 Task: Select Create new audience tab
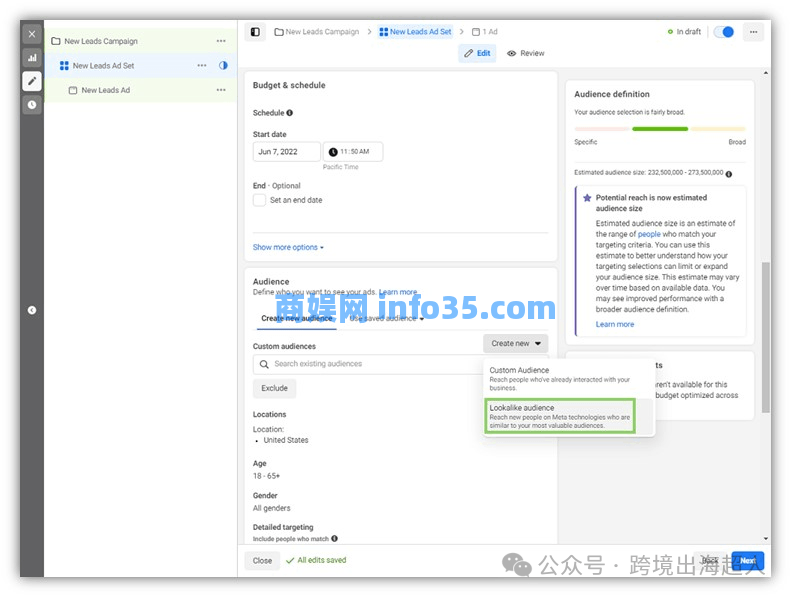tap(297, 318)
